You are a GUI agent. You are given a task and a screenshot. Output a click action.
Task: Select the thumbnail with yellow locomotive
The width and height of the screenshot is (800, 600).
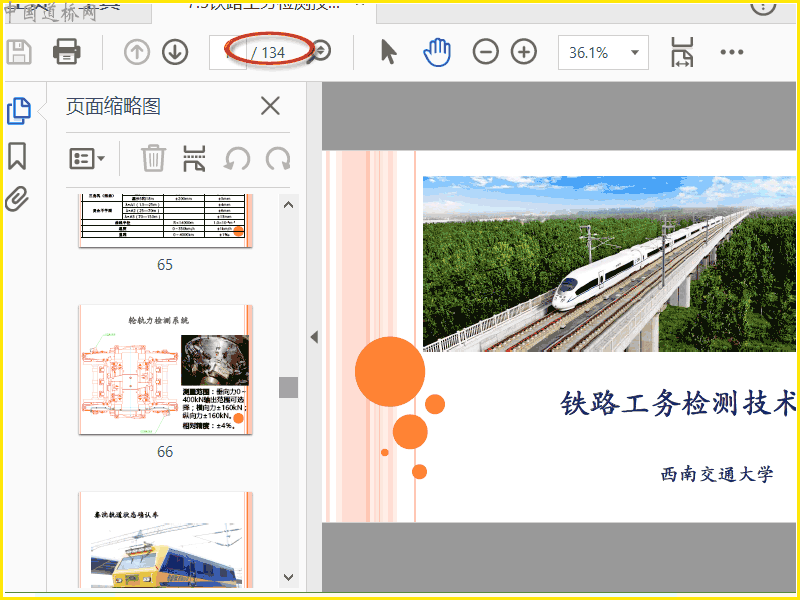click(x=165, y=540)
